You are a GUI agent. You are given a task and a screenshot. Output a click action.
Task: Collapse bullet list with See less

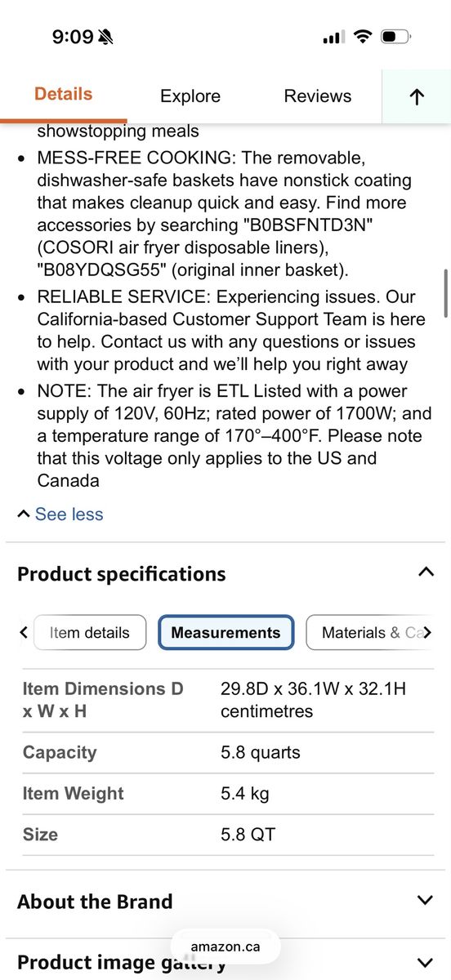pyautogui.click(x=60, y=514)
